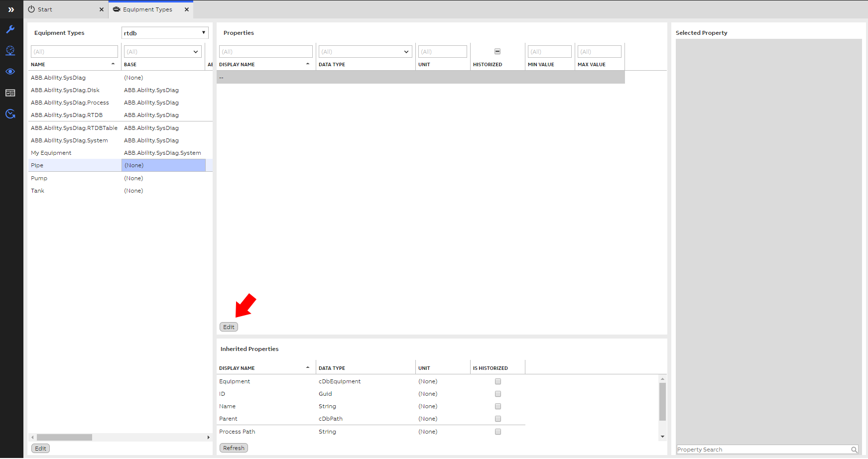Toggle historized checkbox for Name property
Image resolution: width=868 pixels, height=459 pixels.
(x=498, y=406)
